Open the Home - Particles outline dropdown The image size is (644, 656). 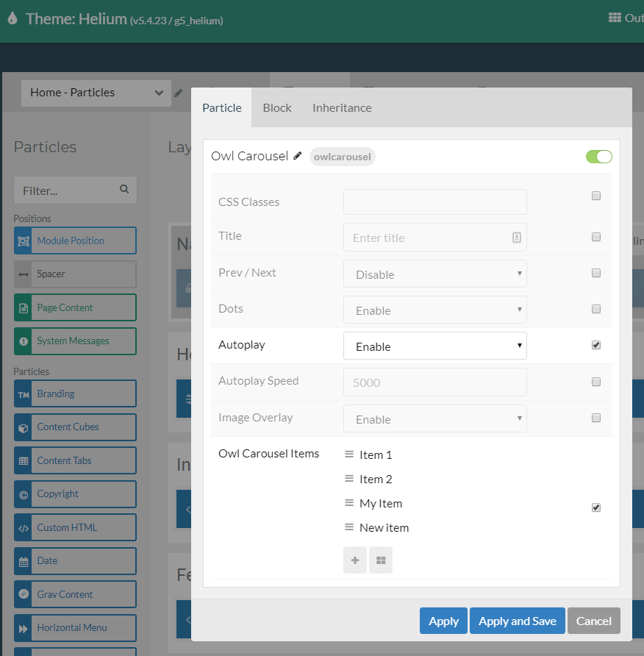96,93
